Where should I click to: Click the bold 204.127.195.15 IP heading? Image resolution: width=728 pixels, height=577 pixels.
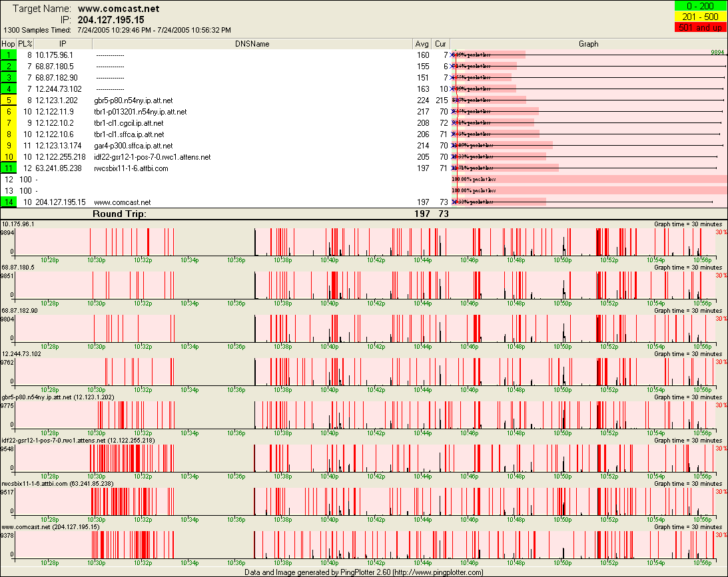(111, 20)
